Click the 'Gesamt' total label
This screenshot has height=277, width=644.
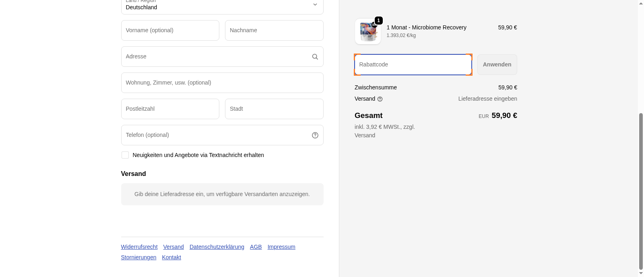(369, 116)
